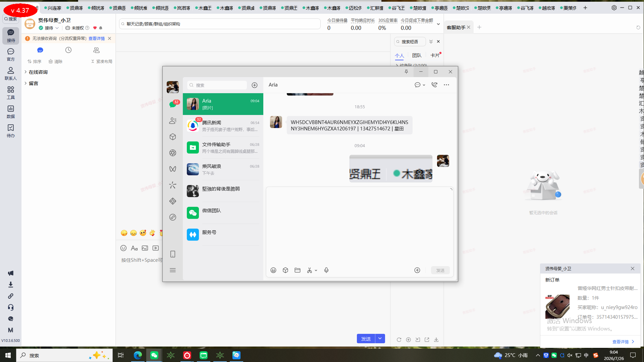Click the Aa font icon in reply toolbar
Screen dimensions: 644x362
coord(134,248)
